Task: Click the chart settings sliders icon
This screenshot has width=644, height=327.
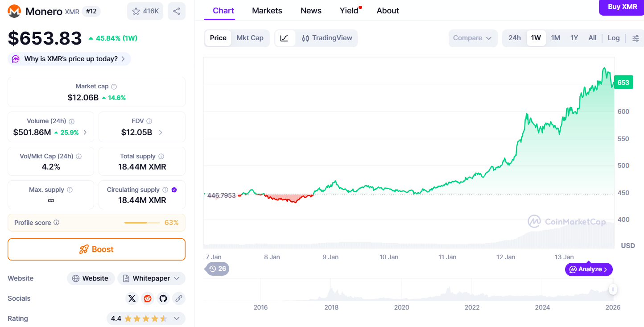Action: tap(636, 38)
